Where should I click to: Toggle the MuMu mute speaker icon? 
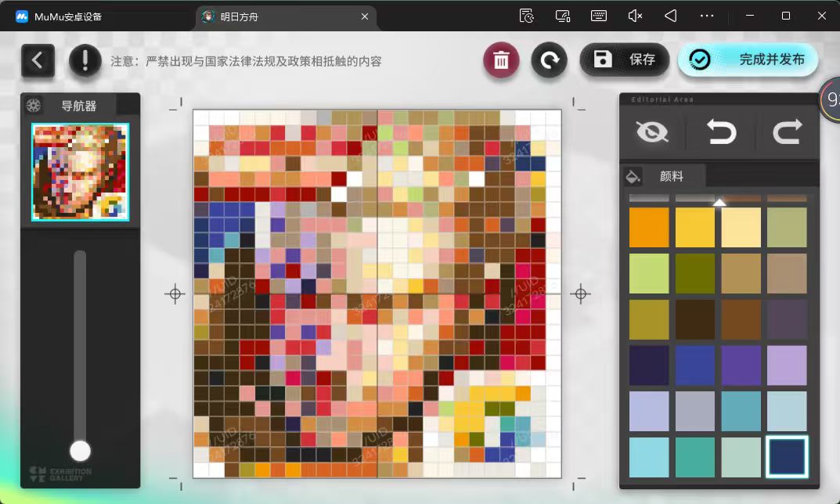click(x=635, y=16)
